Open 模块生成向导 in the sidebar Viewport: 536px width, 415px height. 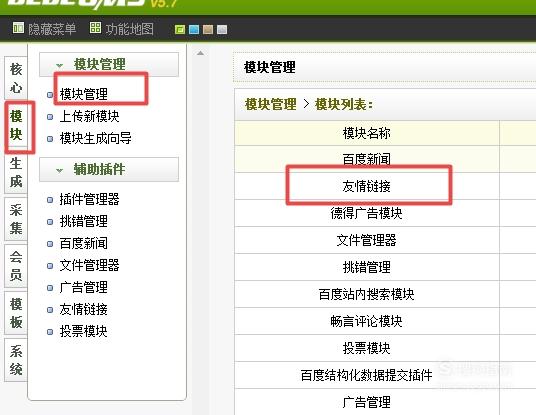point(95,138)
